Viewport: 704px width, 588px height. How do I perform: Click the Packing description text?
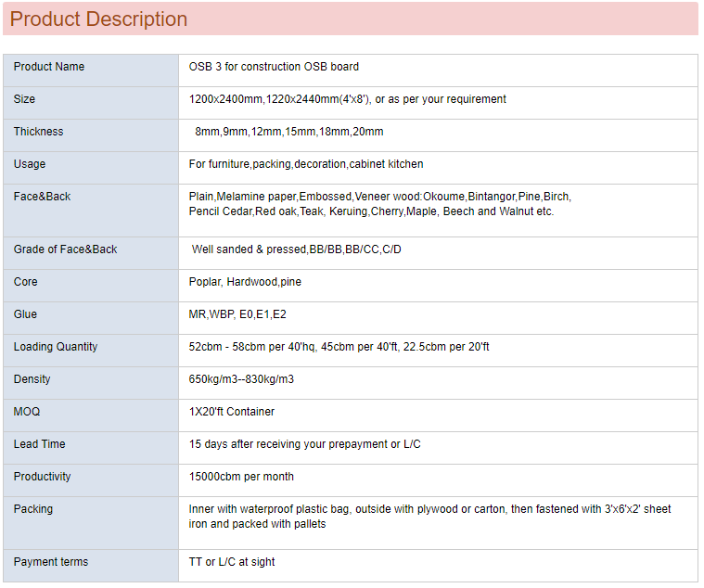tap(429, 517)
